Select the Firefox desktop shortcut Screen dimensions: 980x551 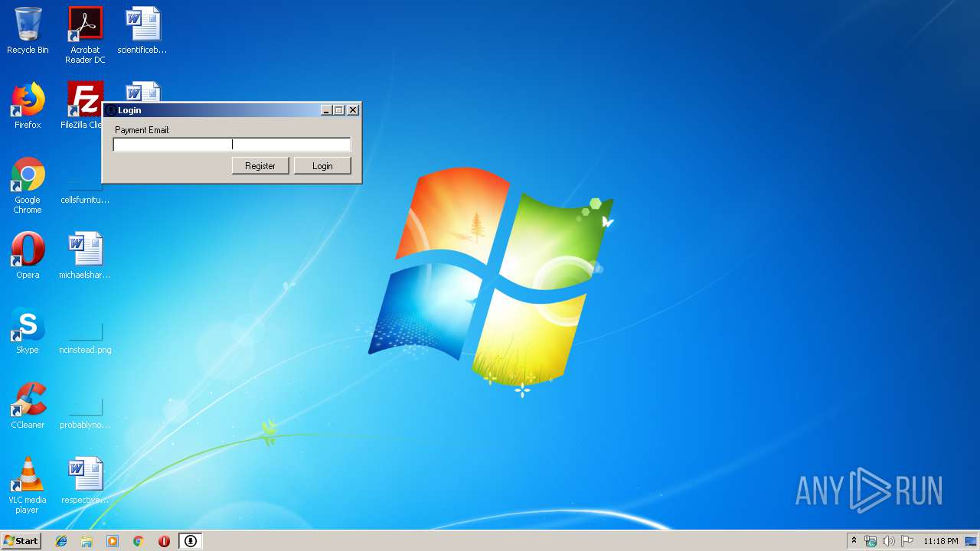pos(28,106)
